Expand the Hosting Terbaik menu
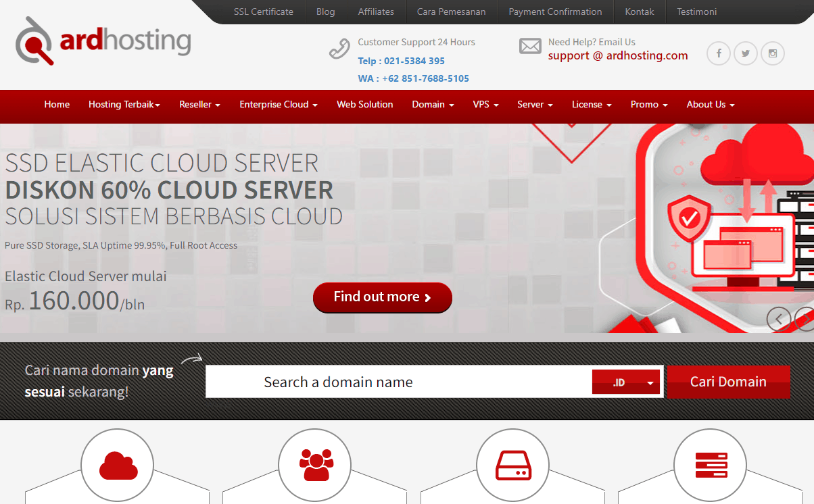The image size is (814, 504). point(124,105)
